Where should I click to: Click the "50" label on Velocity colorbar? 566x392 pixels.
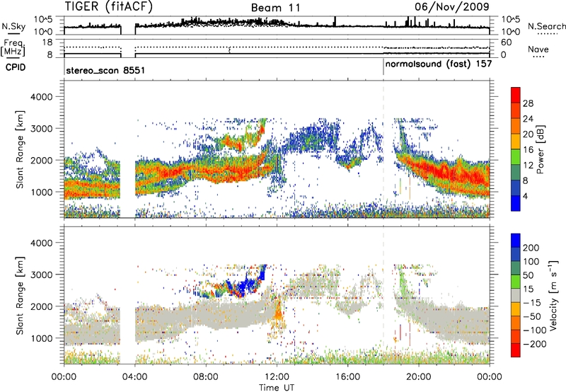tap(528, 275)
